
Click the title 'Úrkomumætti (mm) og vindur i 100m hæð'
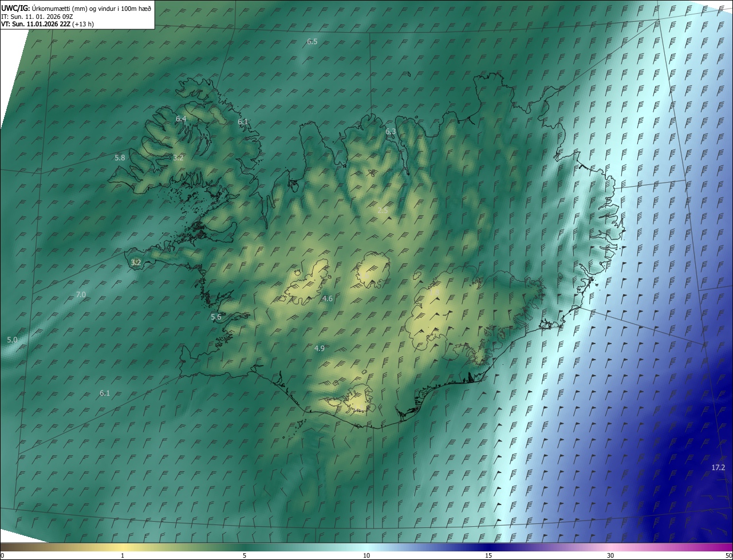coord(91,8)
